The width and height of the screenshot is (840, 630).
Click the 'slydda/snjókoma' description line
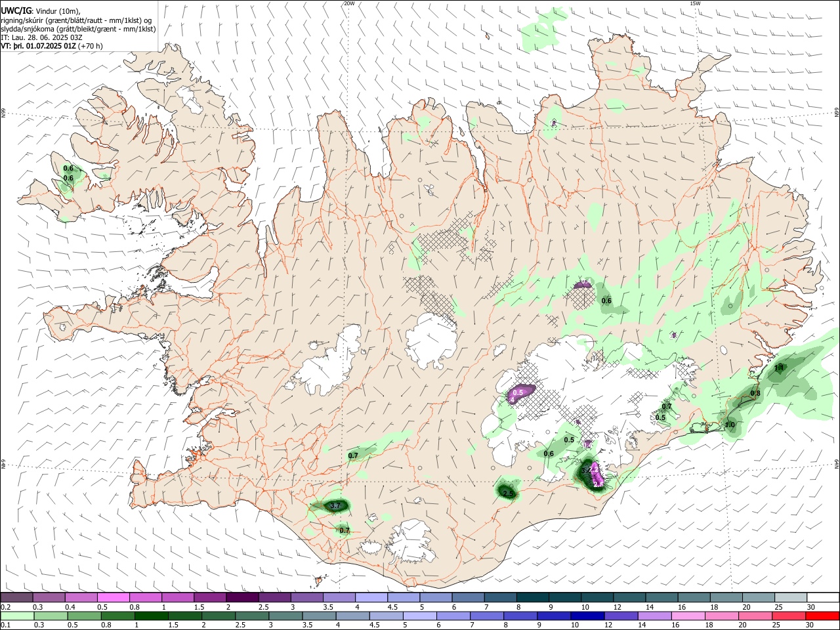point(78,29)
